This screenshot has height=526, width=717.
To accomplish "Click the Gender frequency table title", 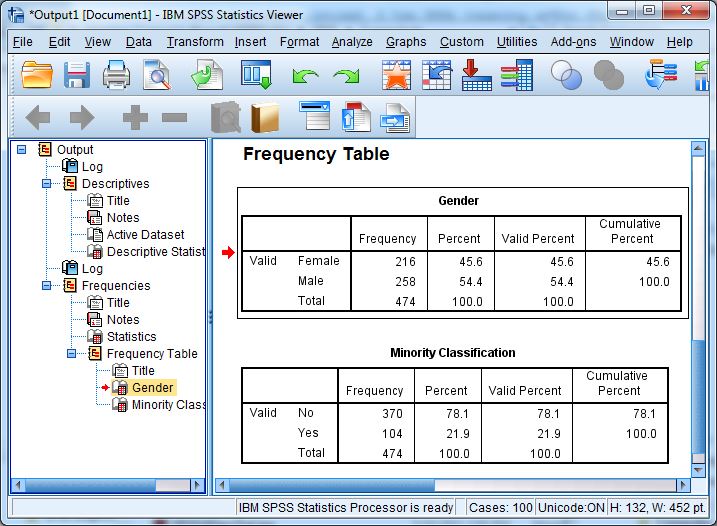I will [x=458, y=201].
